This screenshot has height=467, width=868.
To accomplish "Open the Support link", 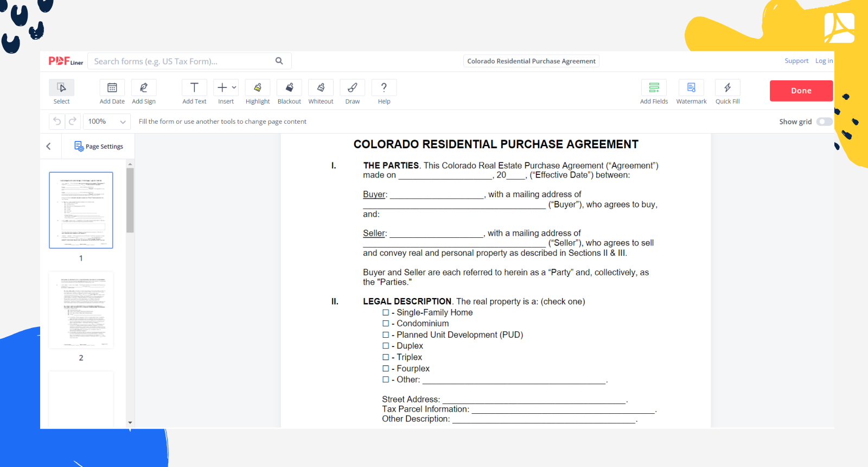I will click(x=796, y=61).
